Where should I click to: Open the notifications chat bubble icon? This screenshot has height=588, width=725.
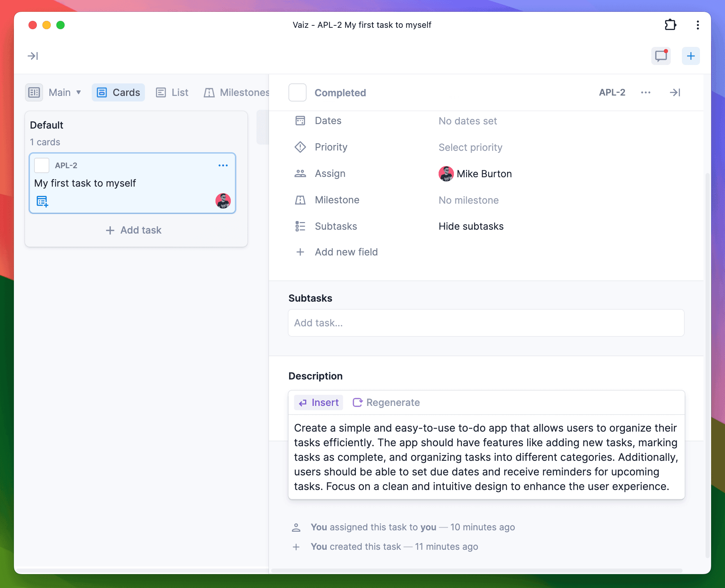click(661, 56)
